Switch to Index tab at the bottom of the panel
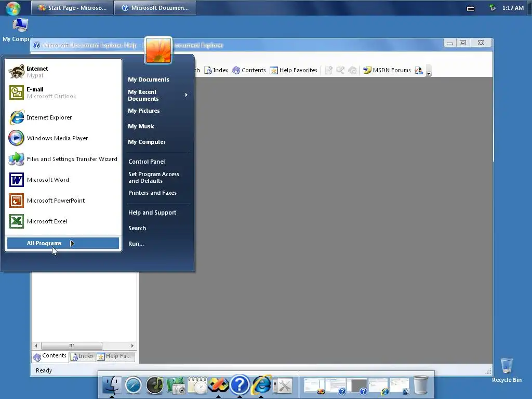Screen dimensions: 532x399 82,356
